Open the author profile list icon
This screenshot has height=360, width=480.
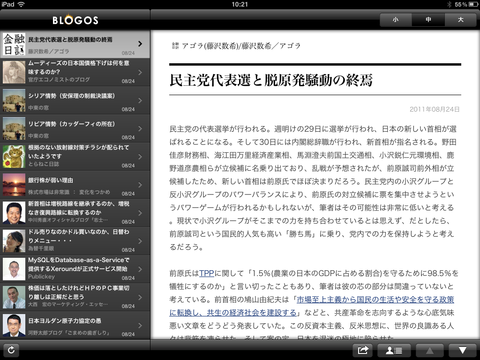[x=394, y=350]
